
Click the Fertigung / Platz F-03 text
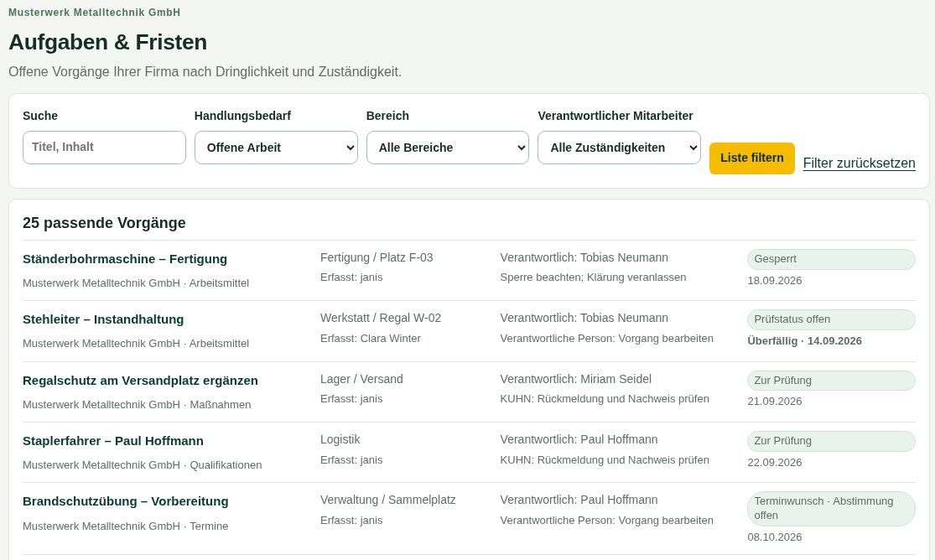coord(377,257)
